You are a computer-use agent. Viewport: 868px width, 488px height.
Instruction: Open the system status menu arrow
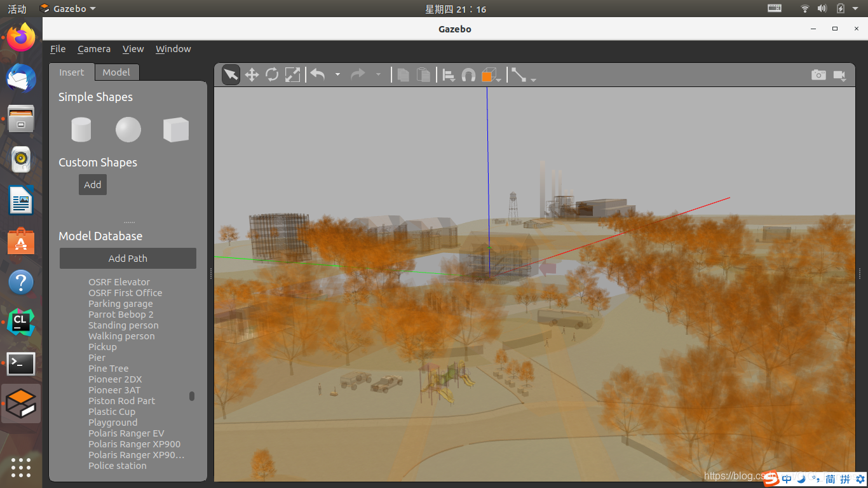pos(855,9)
